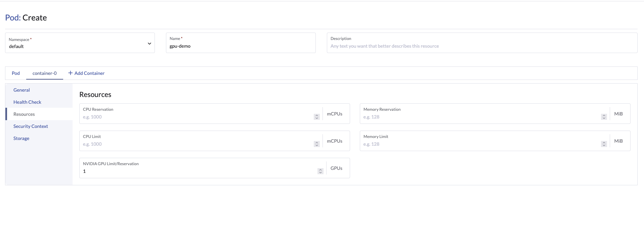Select the Resources sidebar item
This screenshot has width=644, height=239.
click(24, 114)
